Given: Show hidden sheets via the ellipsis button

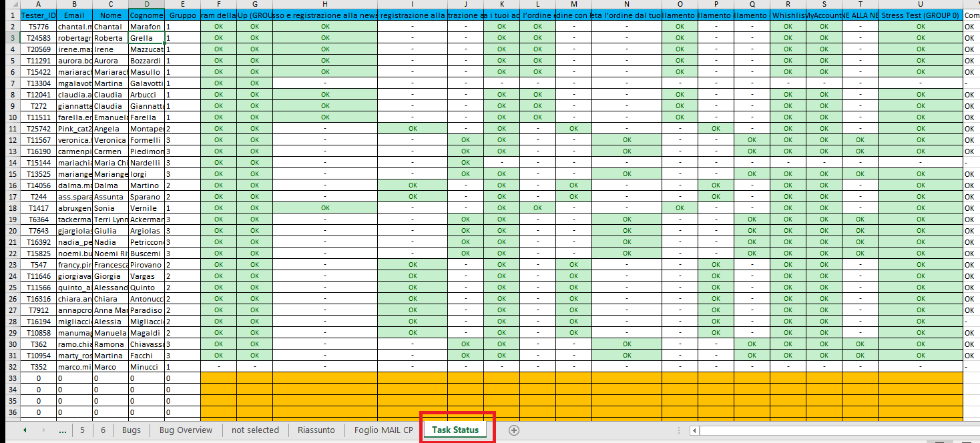Looking at the screenshot, I should [63, 430].
